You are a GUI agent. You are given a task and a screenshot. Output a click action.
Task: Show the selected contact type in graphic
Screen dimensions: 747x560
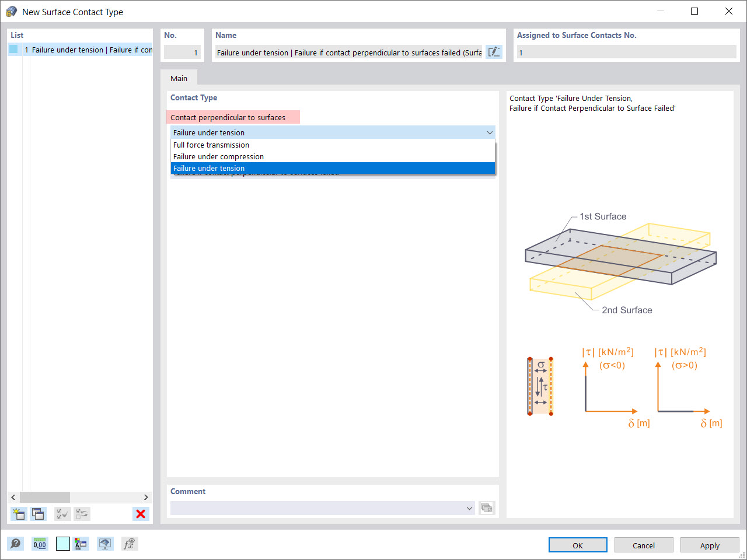coord(105,543)
